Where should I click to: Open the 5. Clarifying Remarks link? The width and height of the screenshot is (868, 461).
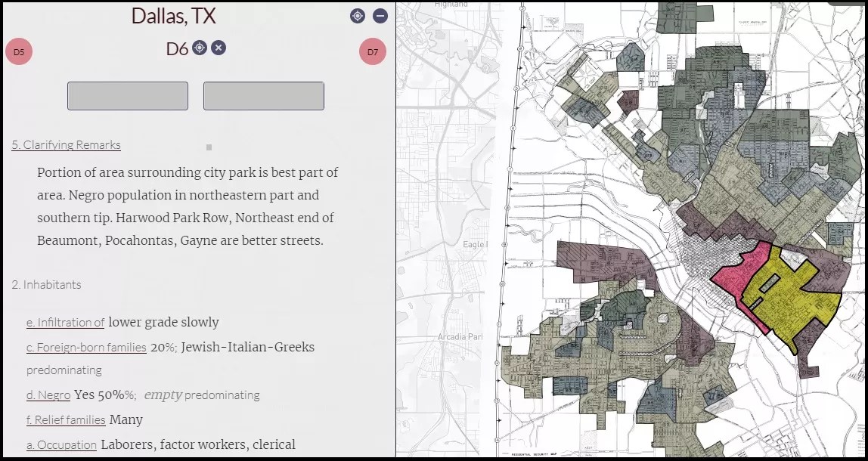(x=66, y=144)
